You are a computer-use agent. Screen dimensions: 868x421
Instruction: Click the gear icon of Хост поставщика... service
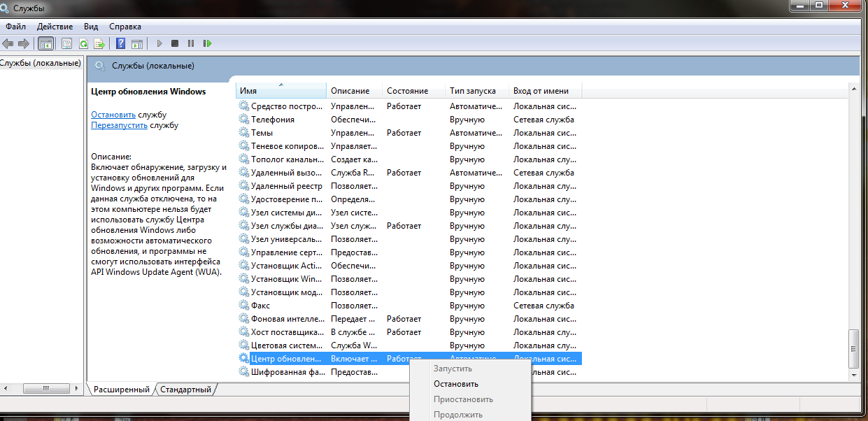point(244,332)
